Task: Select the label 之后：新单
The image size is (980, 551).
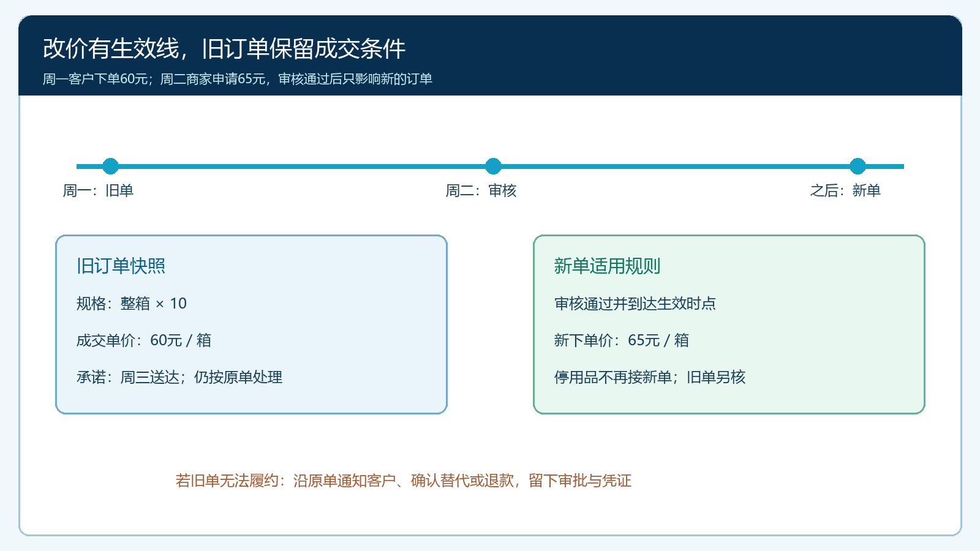Action: [845, 190]
